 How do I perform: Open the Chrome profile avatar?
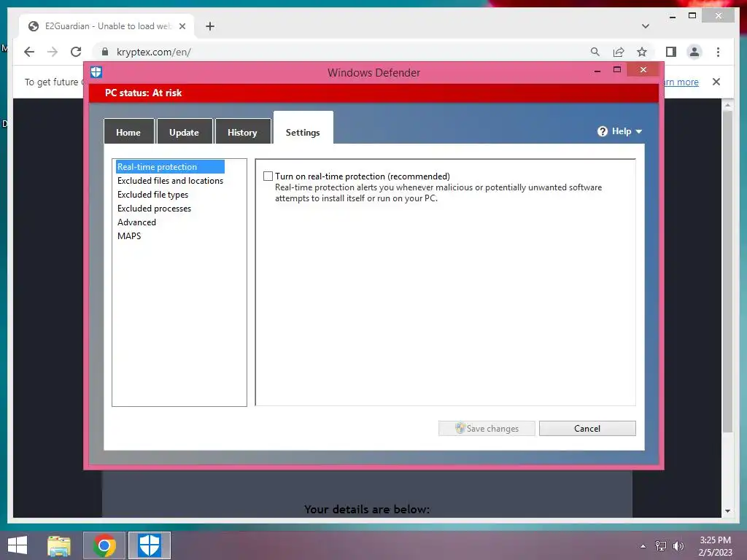click(694, 52)
